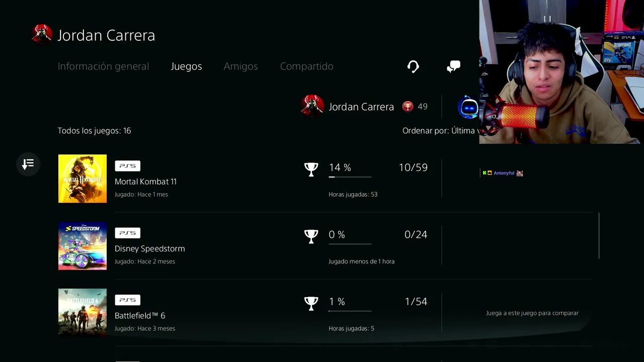Click the Mortal Kombat 11 trophy icon
Viewport: 644px width, 362px height.
[x=311, y=169]
